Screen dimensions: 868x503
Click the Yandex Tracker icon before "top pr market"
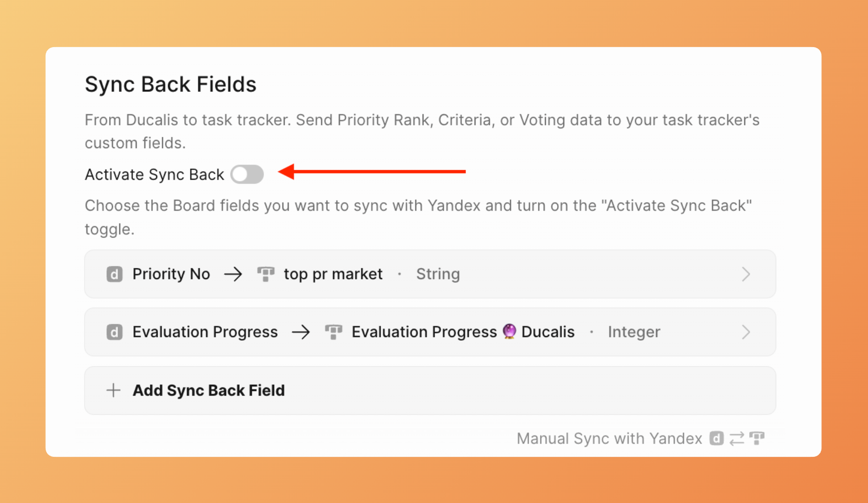[x=265, y=274]
